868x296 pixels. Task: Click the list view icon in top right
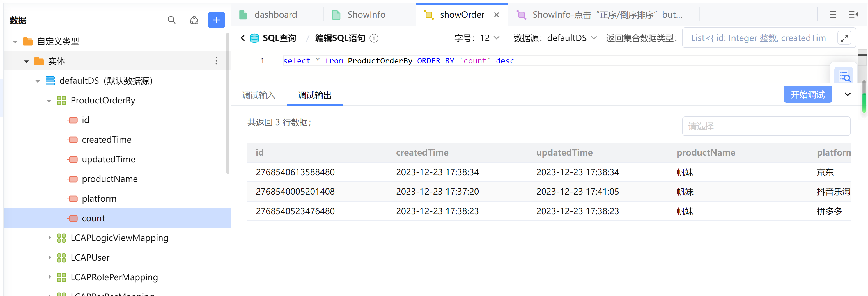coord(832,15)
